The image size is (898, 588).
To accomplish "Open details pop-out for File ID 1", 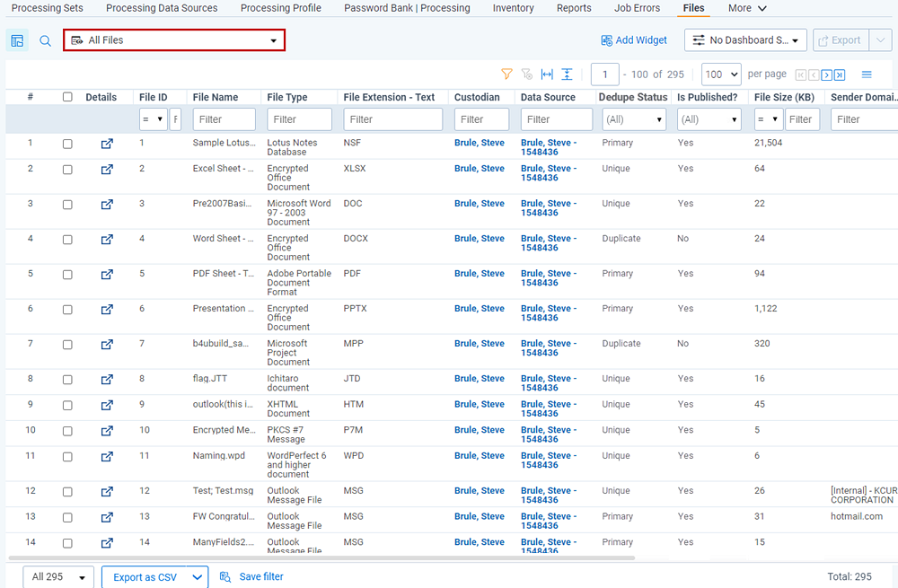I will coord(107,144).
